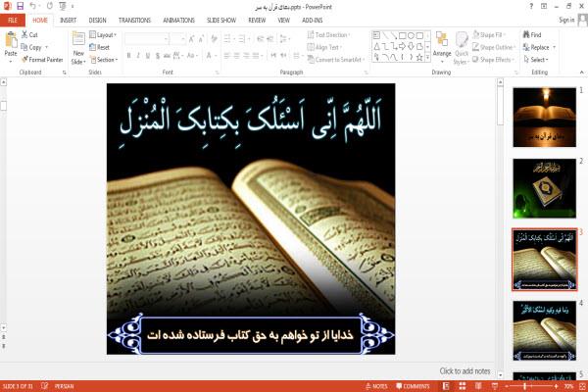588x392 pixels.
Task: Select the triangle shape in the shapes gallery
Action: (x=376, y=46)
